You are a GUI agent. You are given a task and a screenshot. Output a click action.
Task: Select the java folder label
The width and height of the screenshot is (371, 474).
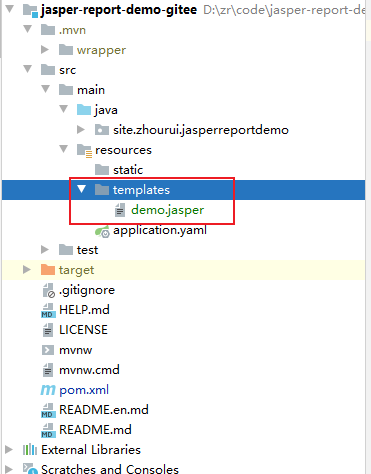[x=106, y=110]
